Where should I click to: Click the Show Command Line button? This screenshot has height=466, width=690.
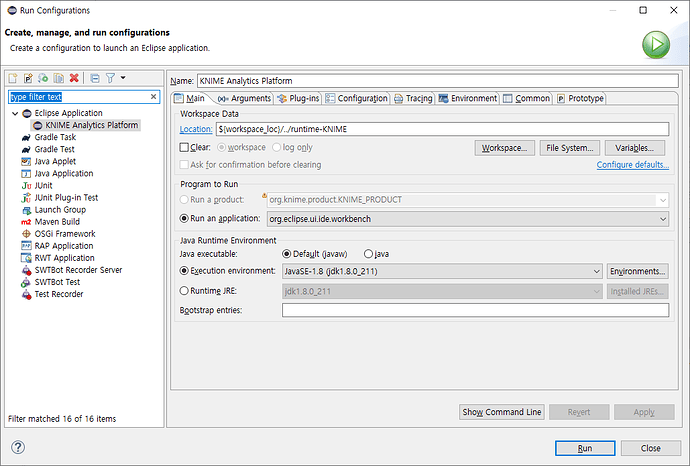pos(502,412)
